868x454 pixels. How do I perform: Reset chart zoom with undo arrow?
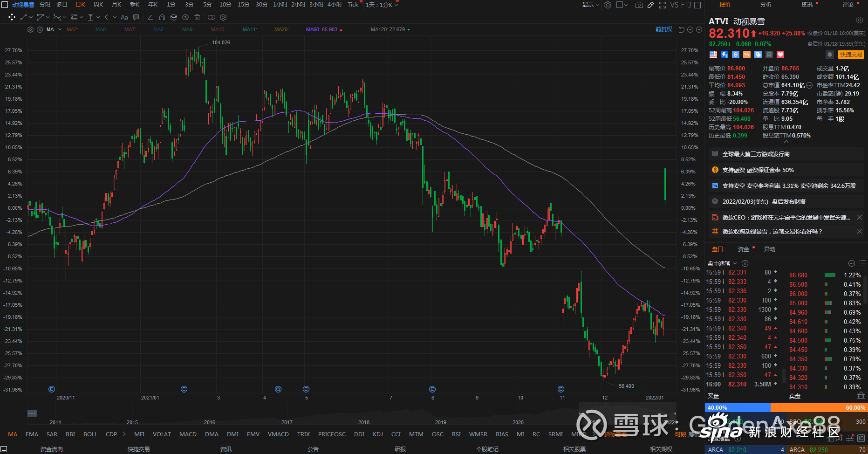681,29
